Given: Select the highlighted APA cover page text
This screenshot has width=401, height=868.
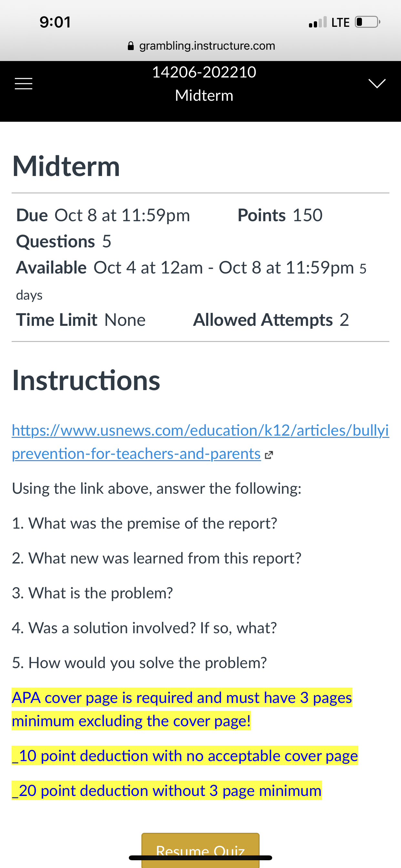Looking at the screenshot, I should 182,709.
